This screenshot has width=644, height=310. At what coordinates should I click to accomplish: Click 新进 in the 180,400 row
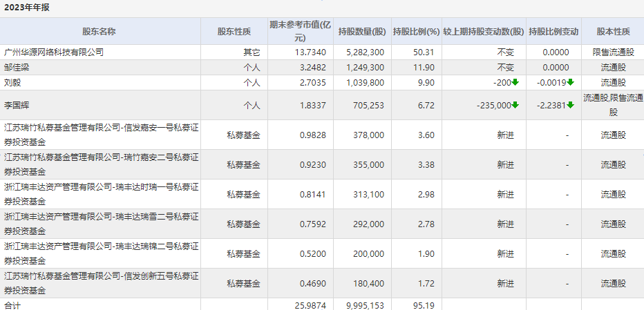(x=505, y=283)
